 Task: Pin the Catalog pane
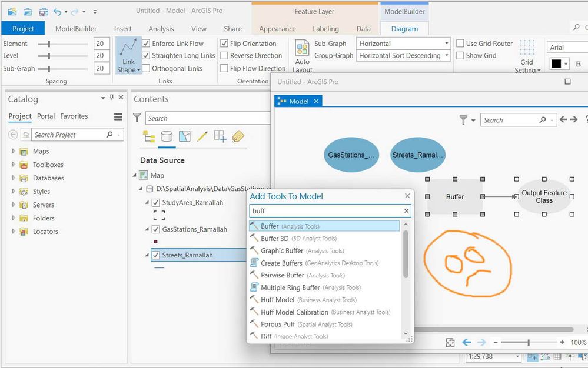pos(112,98)
